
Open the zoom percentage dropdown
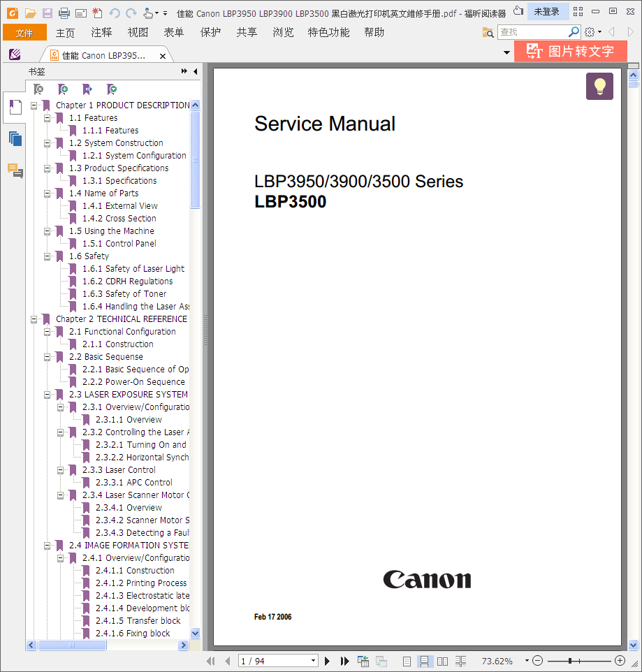click(527, 661)
